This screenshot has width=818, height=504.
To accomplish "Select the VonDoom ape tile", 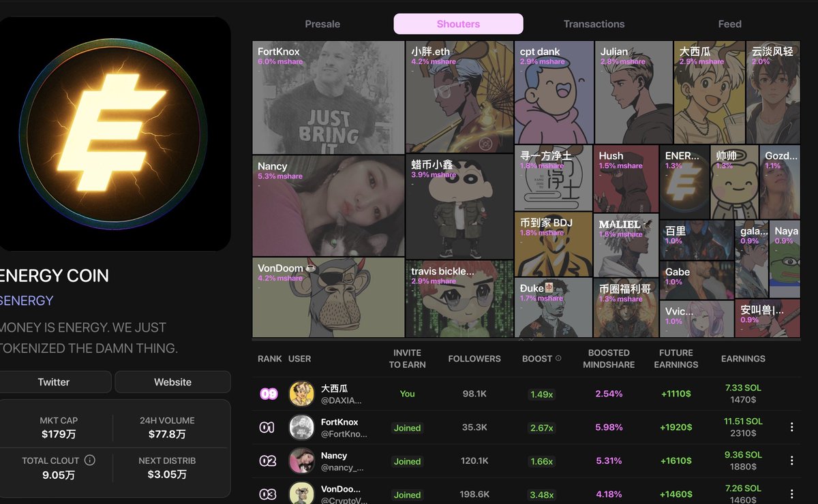I will pyautogui.click(x=329, y=297).
